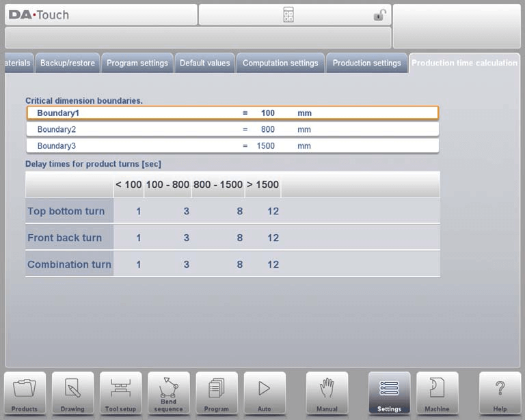Click the calculator keypad icon
Screen dimensions: 525x420
coord(288,15)
